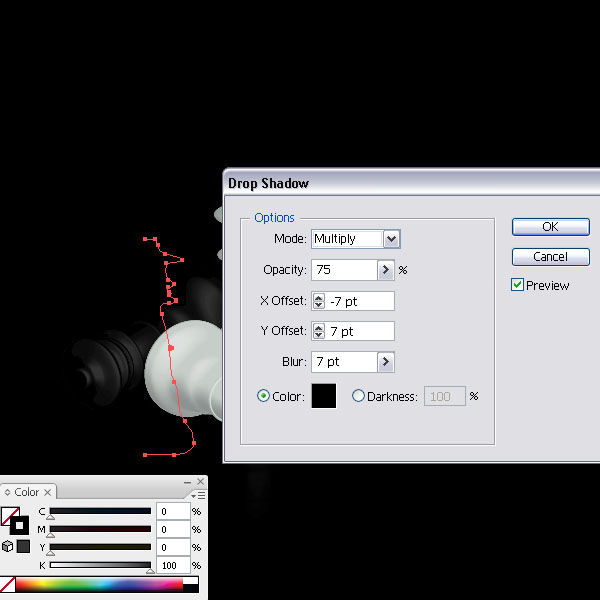Open the Mode dropdown showing Multiply
Screen dimensions: 600x600
[391, 239]
